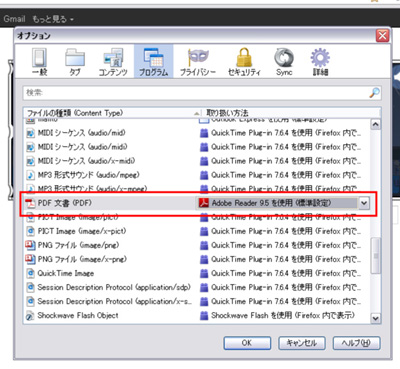Screen dimensions: 400x369
Task: Sort by ファイルの種類 (Content Type) column header
Action: [112, 113]
